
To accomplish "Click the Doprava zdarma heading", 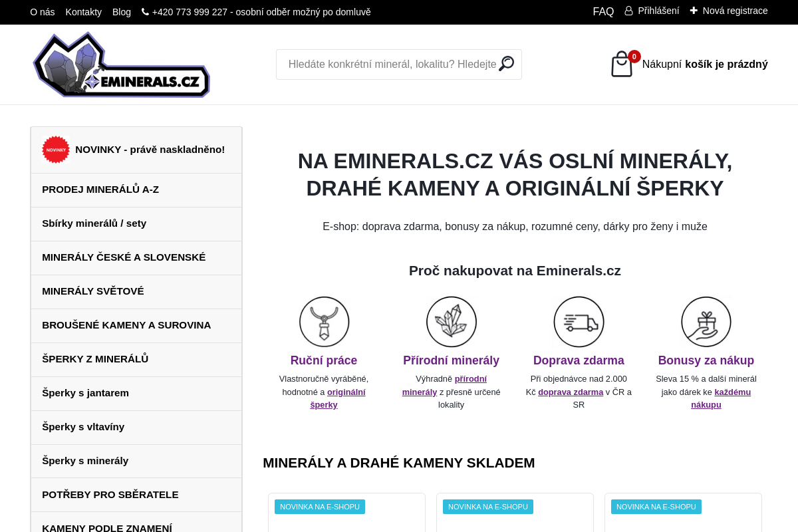I will click(x=579, y=360).
